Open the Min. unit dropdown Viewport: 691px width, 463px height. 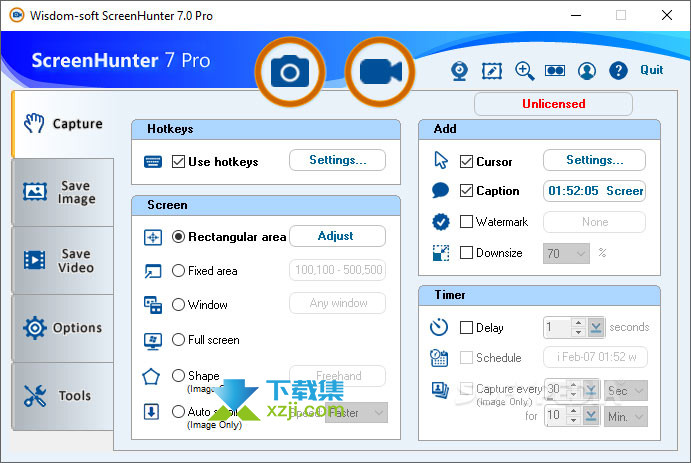[x=626, y=416]
